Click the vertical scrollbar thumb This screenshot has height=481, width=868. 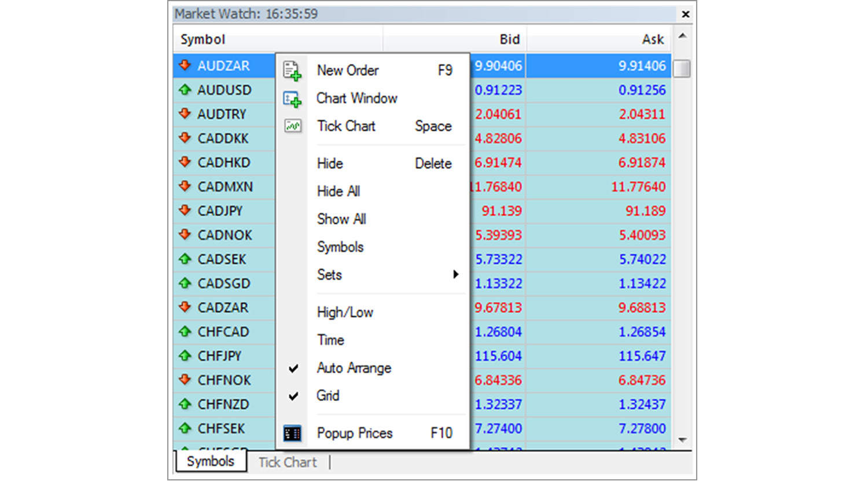(x=682, y=68)
